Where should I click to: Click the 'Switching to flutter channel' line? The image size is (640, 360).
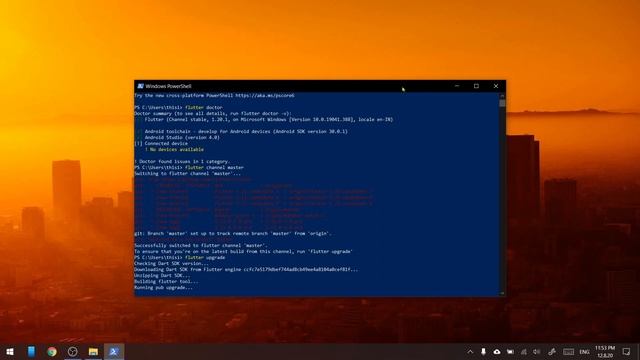(x=188, y=173)
